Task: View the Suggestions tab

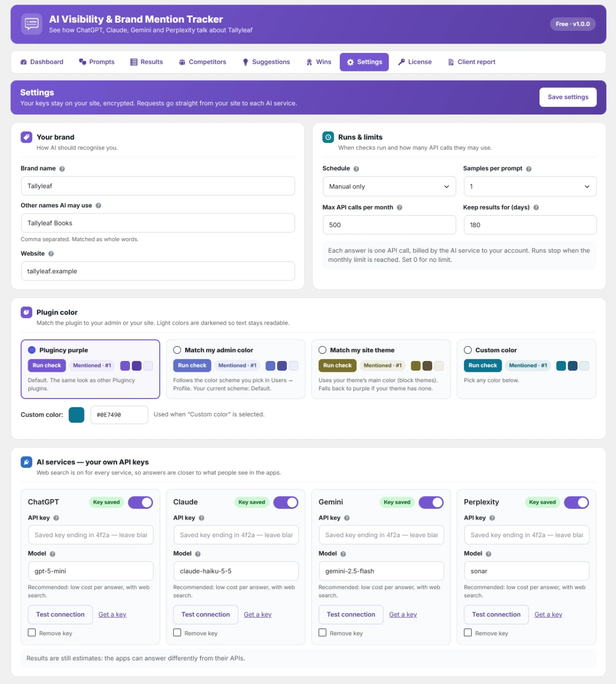Action: (266, 62)
